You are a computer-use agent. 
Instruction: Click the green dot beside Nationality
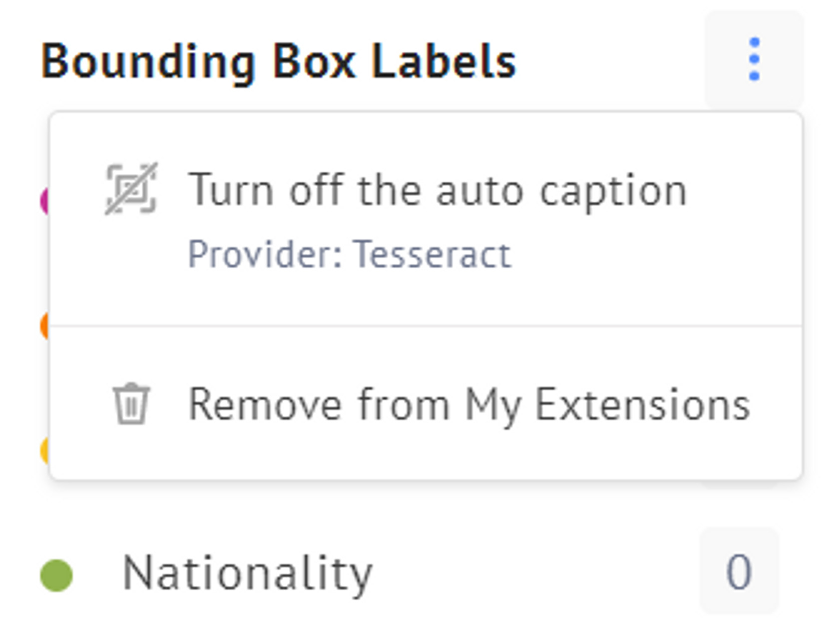point(56,576)
